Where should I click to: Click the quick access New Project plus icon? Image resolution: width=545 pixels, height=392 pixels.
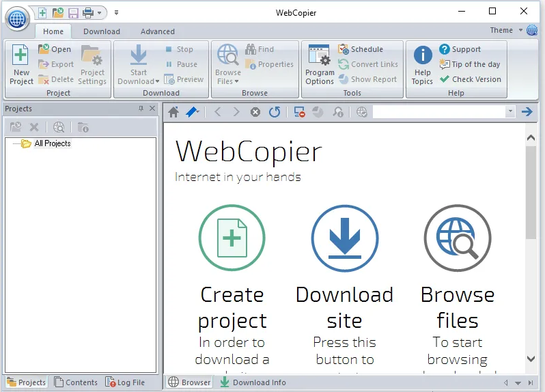(x=42, y=13)
